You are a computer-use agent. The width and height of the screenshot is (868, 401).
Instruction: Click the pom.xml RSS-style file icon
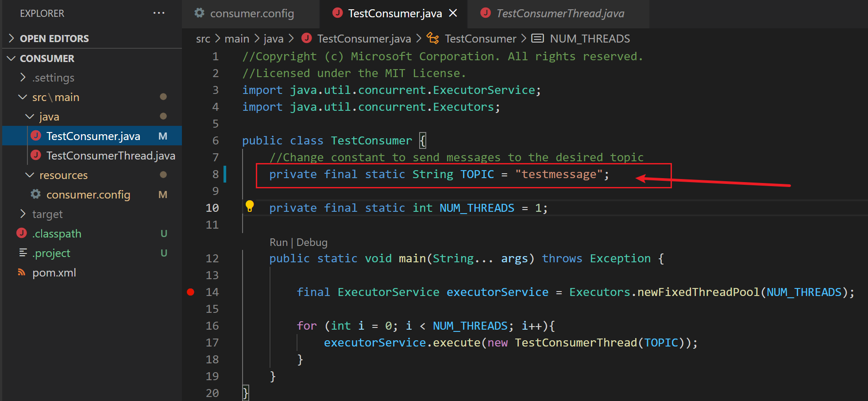point(22,272)
